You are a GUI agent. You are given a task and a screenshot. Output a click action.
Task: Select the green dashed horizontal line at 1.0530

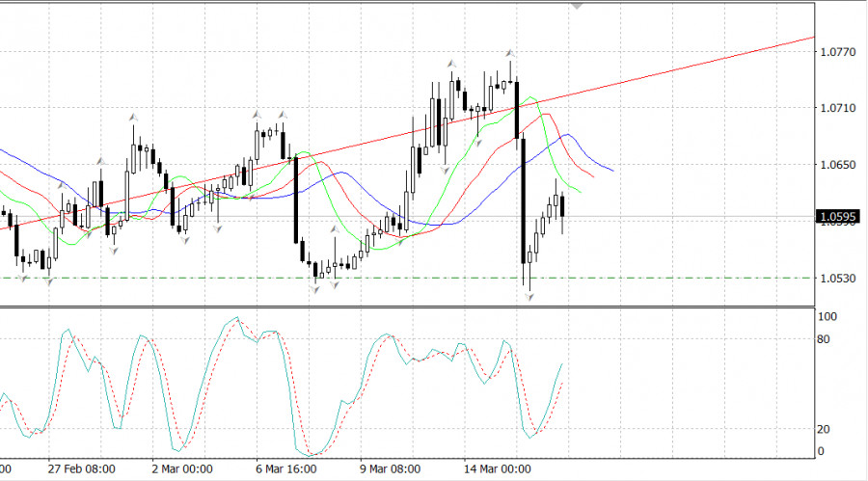tap(675, 278)
